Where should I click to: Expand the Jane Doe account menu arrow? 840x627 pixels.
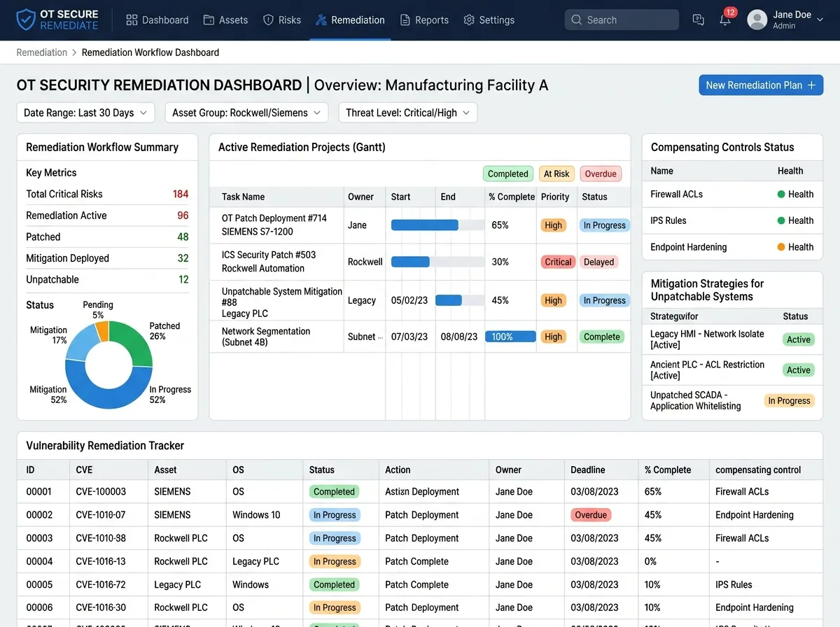[820, 20]
